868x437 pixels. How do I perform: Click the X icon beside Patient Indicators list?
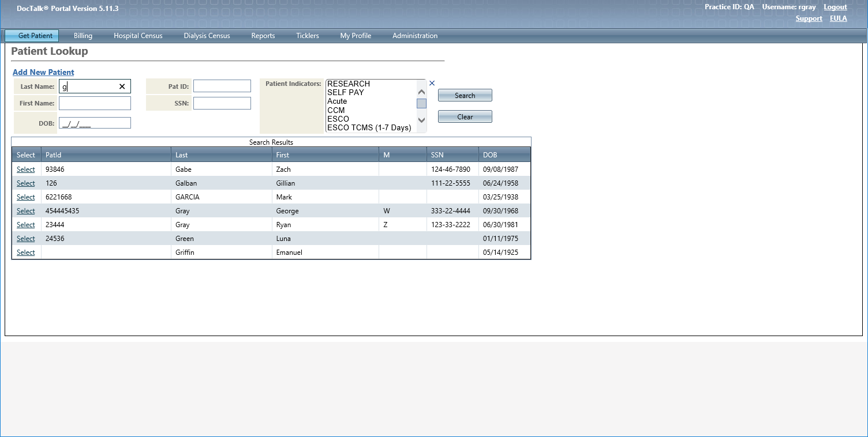[x=432, y=83]
